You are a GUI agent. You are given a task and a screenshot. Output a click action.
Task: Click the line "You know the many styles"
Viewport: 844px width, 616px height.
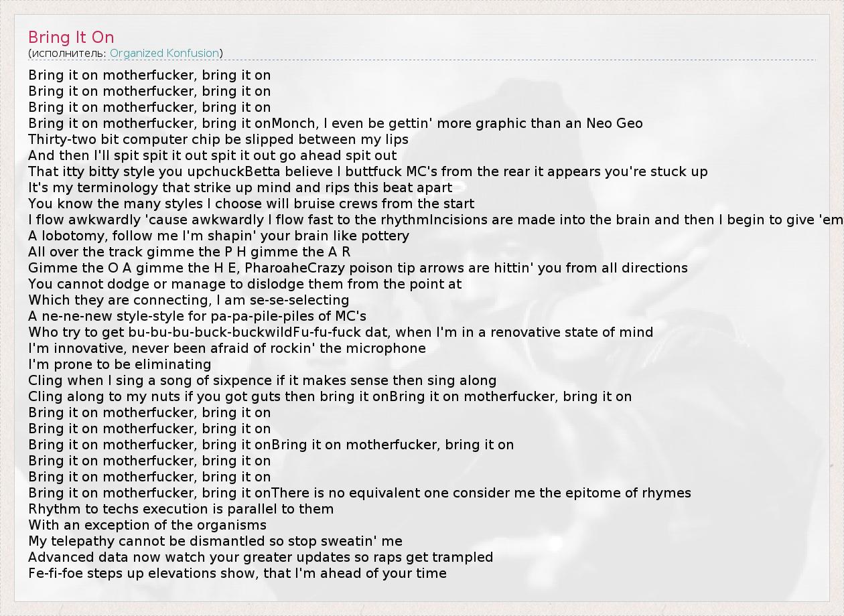tap(251, 204)
